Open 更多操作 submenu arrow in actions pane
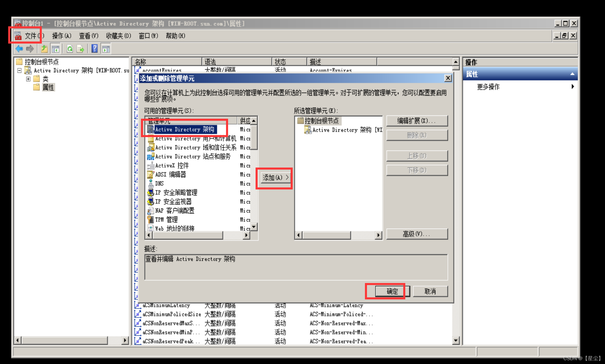The width and height of the screenshot is (605, 364). [x=573, y=87]
